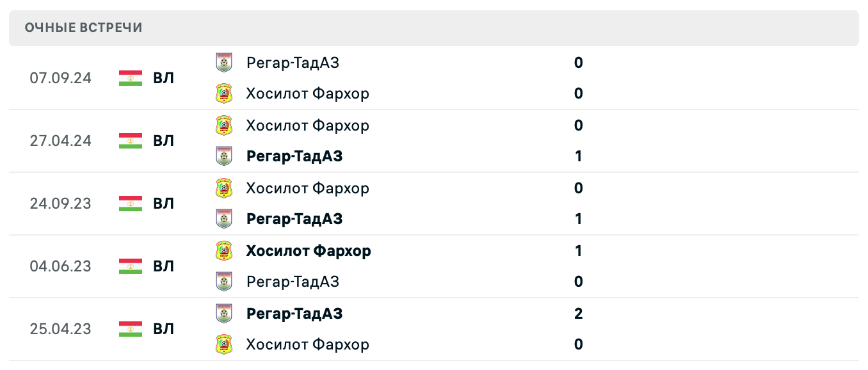
Task: Click Tajikistan flag next to 27.04.24
Action: coord(131,141)
